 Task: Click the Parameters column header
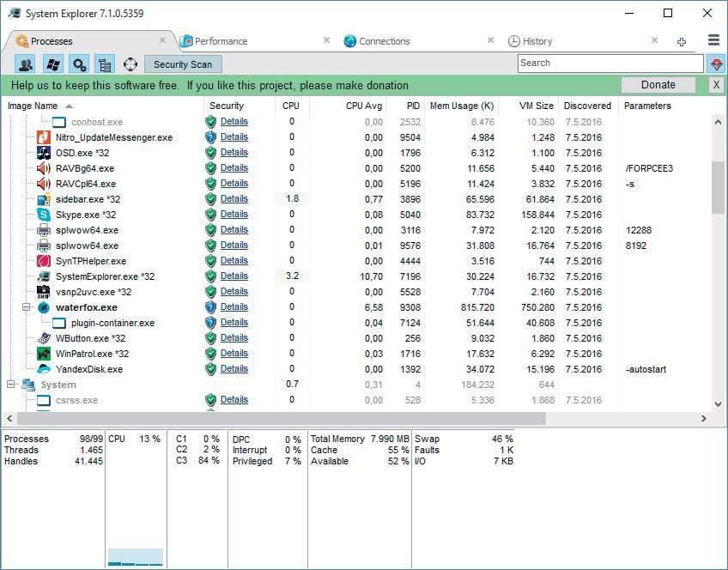tap(647, 106)
